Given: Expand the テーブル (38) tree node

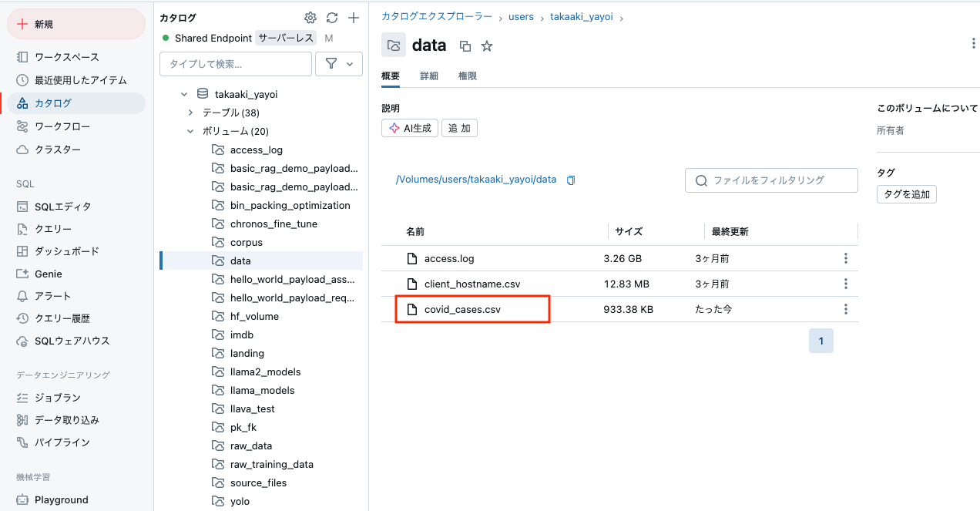Looking at the screenshot, I should tap(190, 113).
